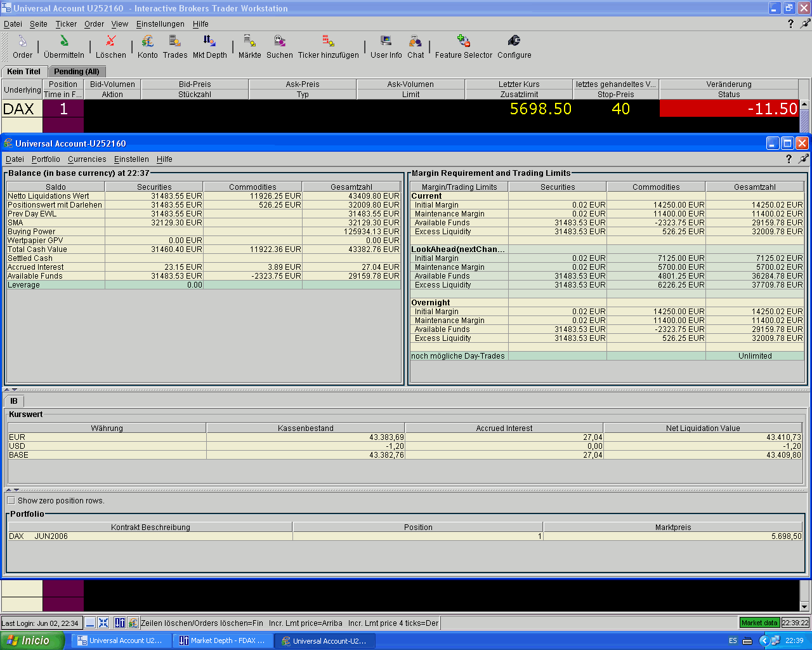Click the Market data status button
Viewport: 812px width, 650px height.
tap(759, 623)
